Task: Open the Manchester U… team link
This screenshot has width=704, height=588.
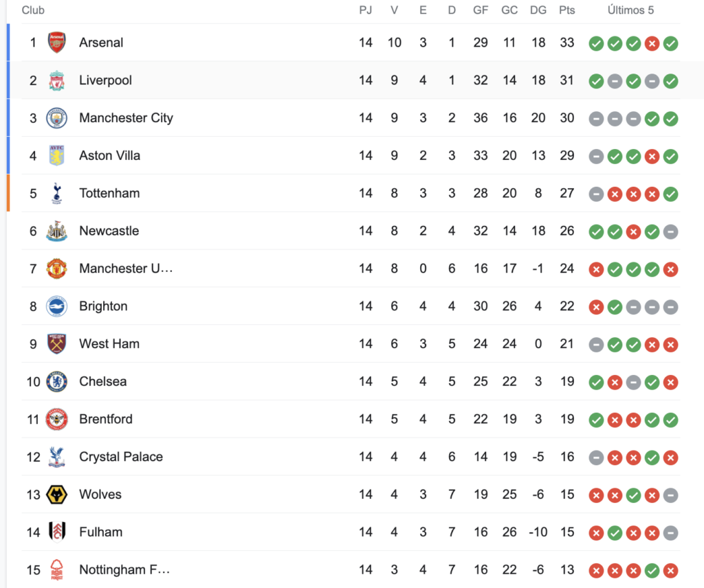Action: (126, 268)
